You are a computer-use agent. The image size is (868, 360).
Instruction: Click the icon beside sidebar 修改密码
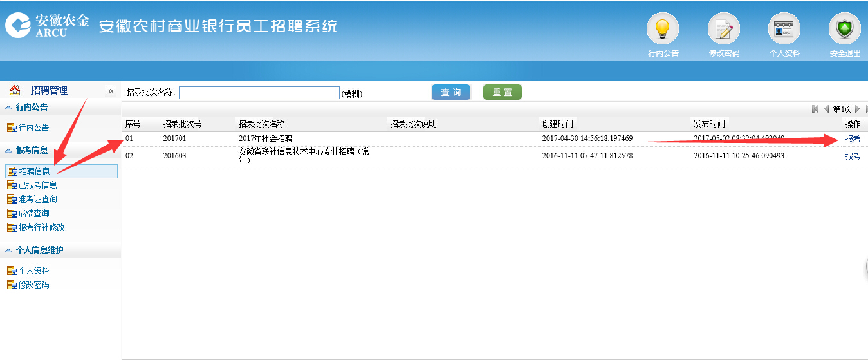pos(12,285)
